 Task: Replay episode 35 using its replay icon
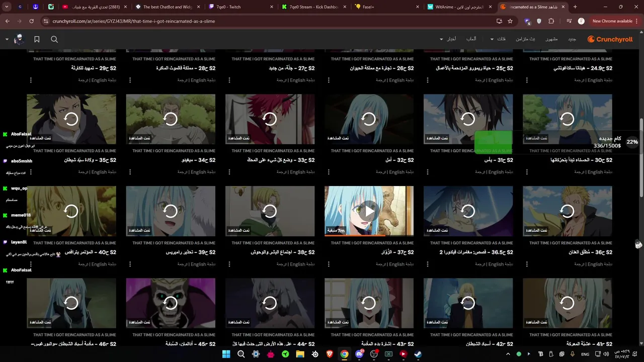(71, 119)
